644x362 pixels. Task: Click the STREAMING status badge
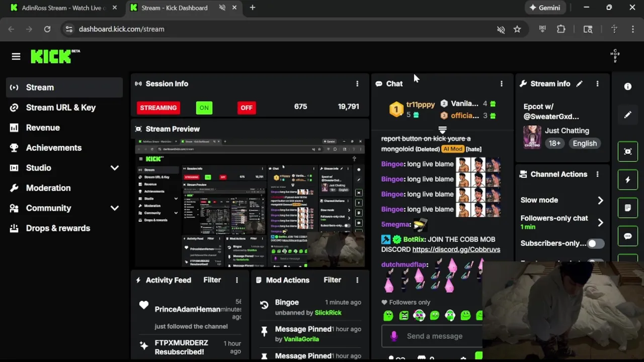158,108
